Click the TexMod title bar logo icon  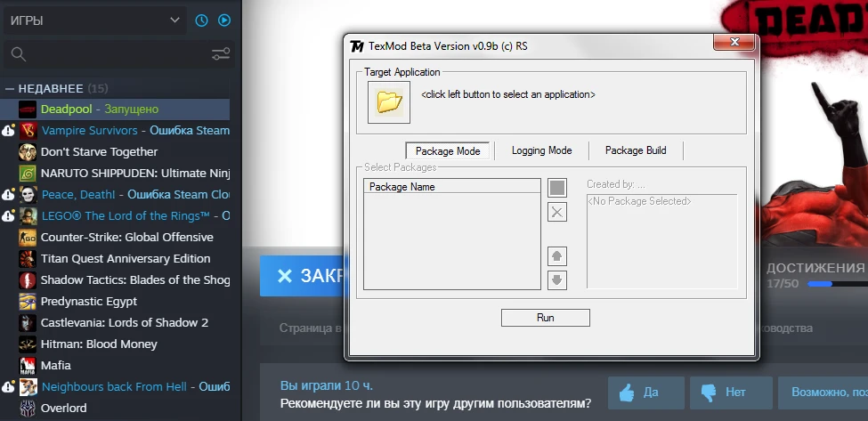pos(357,46)
